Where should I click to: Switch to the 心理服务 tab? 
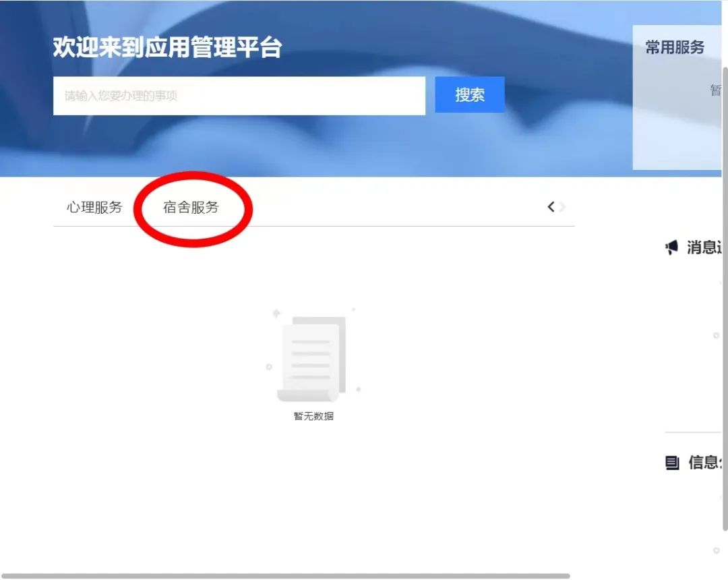[x=94, y=207]
